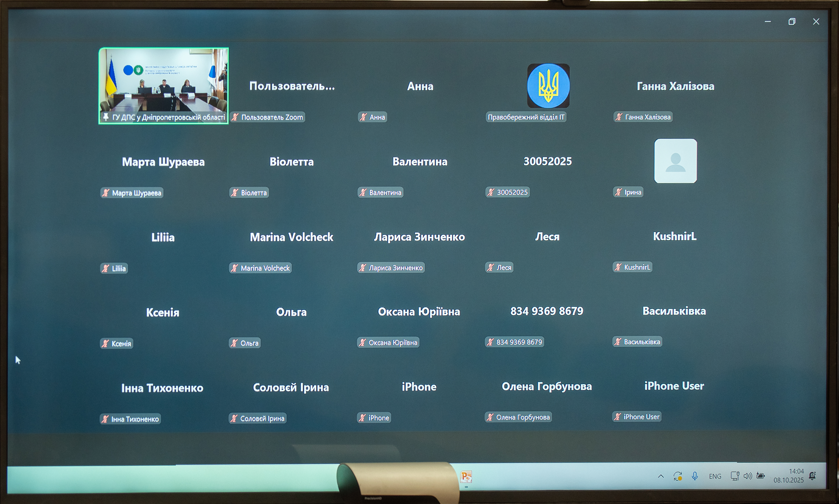Click muted mic icon beside iPhone User

point(617,417)
